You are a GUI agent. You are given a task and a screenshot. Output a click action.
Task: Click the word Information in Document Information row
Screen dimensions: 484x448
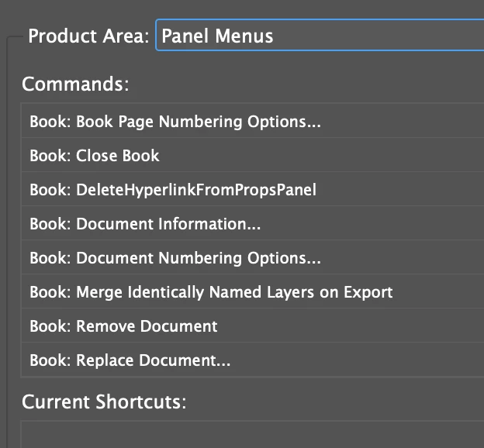click(209, 224)
